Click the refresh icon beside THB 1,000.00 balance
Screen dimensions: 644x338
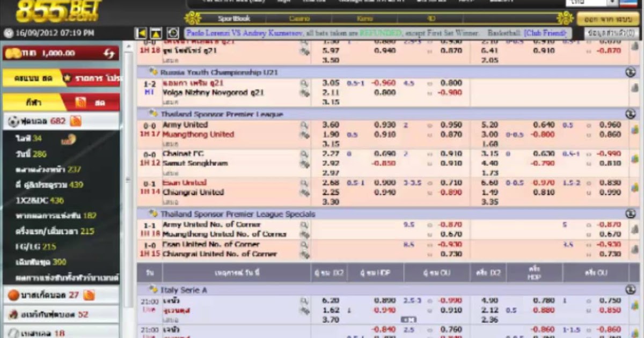[x=108, y=53]
